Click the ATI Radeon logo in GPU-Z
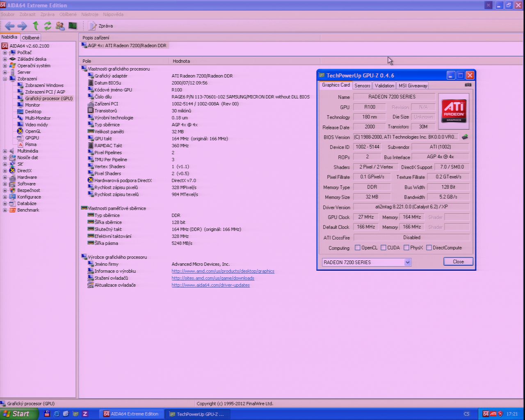The image size is (525, 420). tap(454, 111)
